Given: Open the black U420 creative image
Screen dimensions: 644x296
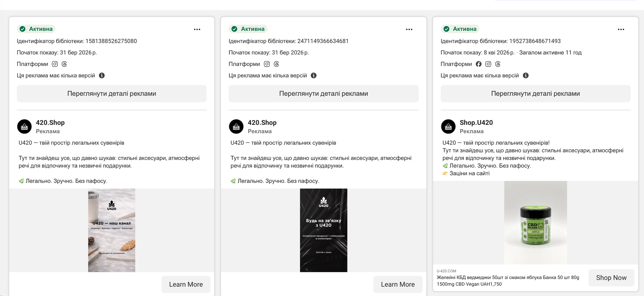Looking at the screenshot, I should pos(323,230).
